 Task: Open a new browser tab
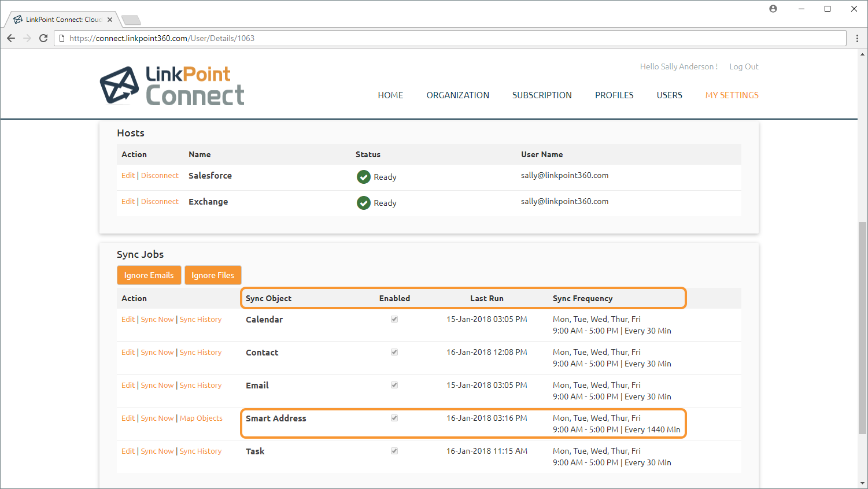coord(131,20)
